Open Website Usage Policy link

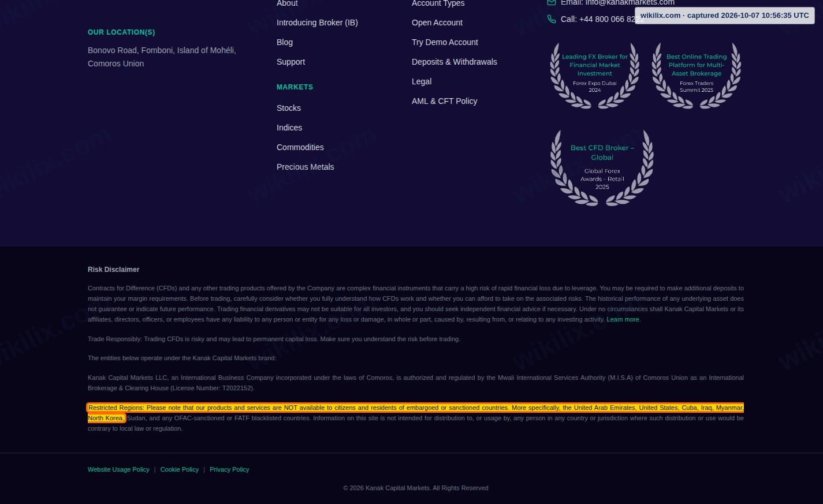pos(118,469)
